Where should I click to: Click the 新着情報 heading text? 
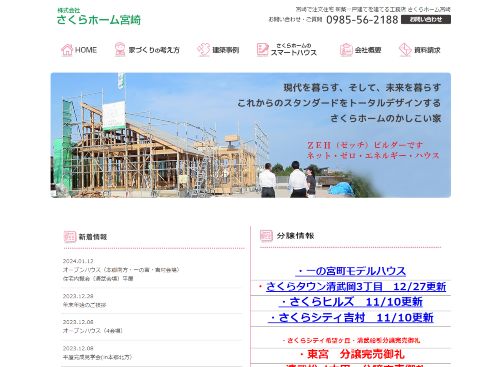(93, 237)
